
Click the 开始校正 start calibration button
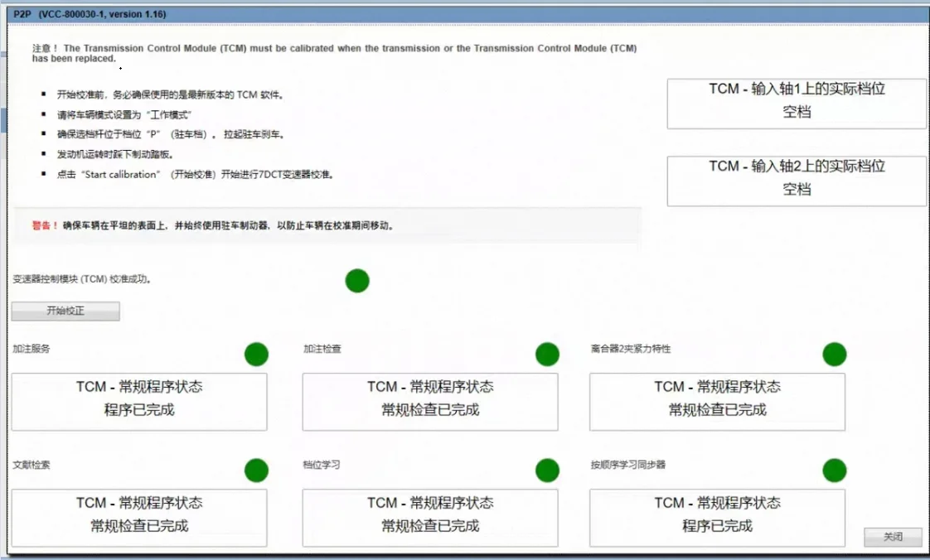pos(65,311)
